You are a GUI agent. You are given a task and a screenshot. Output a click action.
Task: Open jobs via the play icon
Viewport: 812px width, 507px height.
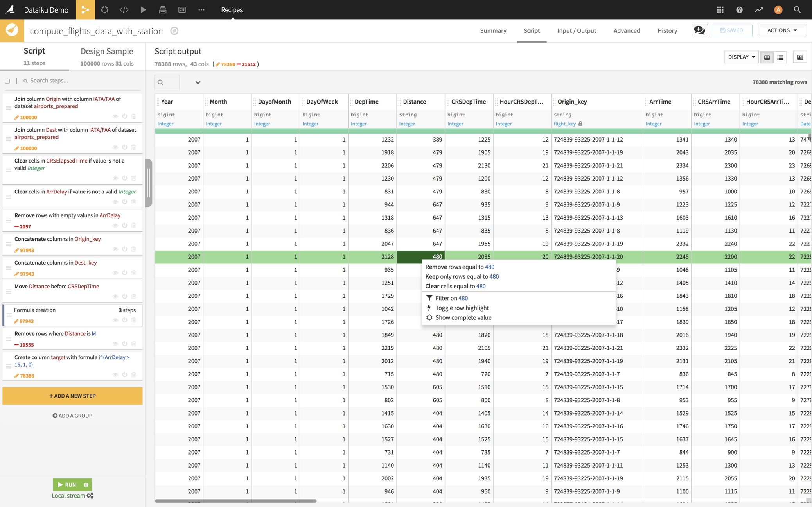coord(144,9)
